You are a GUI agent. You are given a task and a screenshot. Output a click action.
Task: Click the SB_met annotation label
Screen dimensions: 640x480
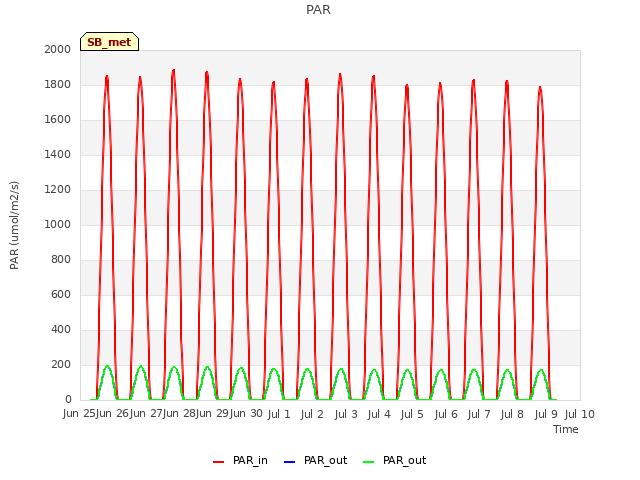109,42
